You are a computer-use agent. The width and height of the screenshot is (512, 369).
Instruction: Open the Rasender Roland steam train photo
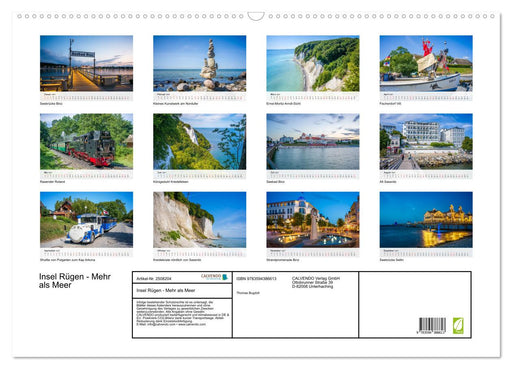[x=86, y=142]
